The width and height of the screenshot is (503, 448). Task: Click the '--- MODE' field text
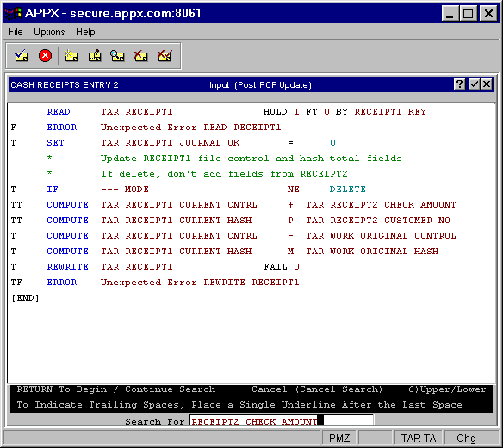point(125,190)
